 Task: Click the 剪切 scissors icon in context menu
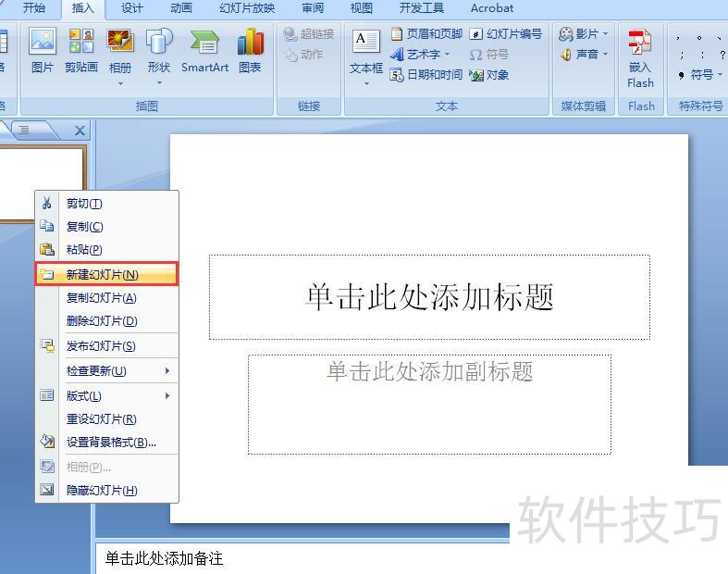[46, 203]
